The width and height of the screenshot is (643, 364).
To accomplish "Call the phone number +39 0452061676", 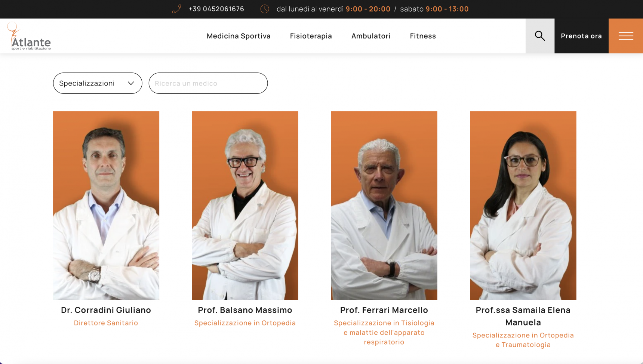I will pyautogui.click(x=216, y=9).
